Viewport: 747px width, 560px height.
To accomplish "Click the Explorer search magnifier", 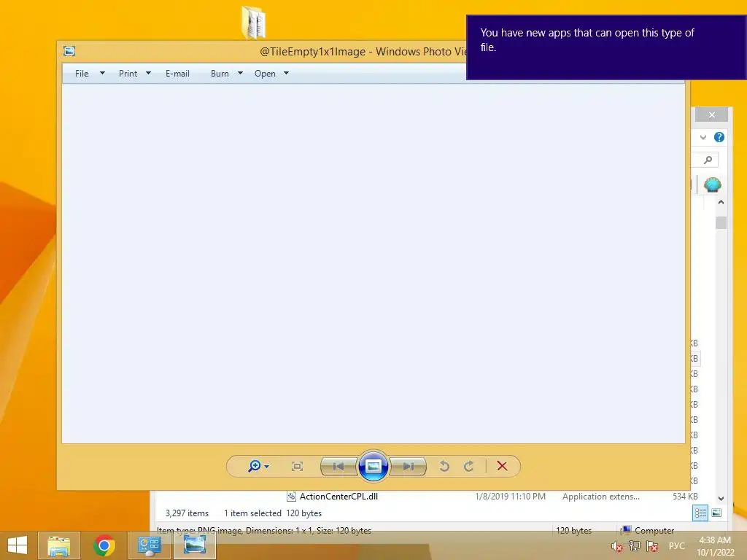I will [708, 160].
